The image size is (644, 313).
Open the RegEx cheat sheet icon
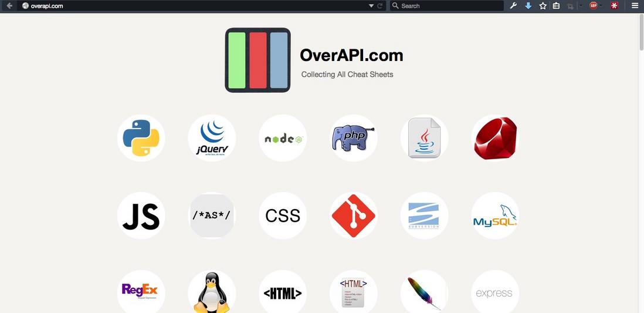(x=141, y=292)
